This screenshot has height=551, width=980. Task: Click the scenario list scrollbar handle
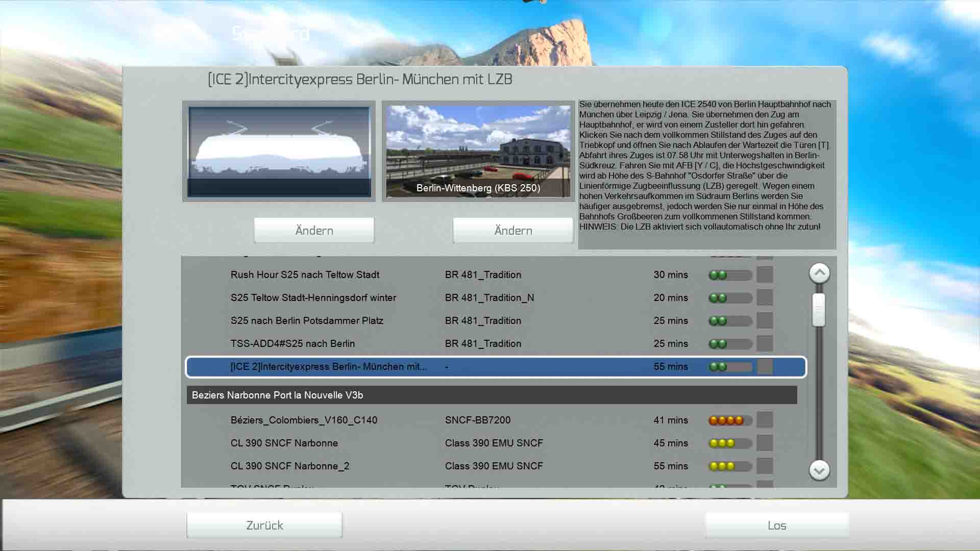tap(819, 310)
